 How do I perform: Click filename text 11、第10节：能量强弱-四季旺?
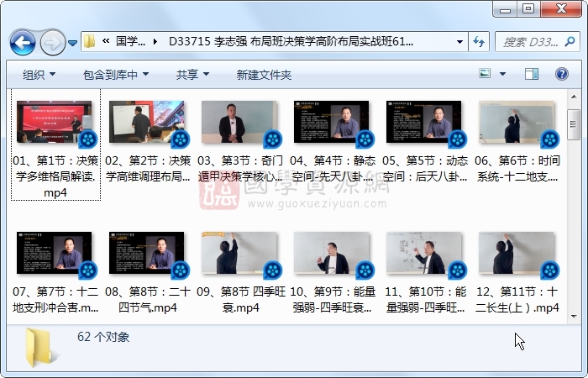[425, 299]
